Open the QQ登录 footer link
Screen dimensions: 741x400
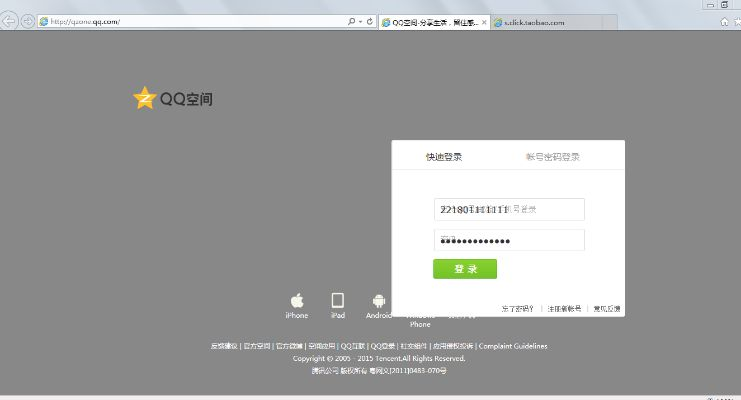(383, 346)
